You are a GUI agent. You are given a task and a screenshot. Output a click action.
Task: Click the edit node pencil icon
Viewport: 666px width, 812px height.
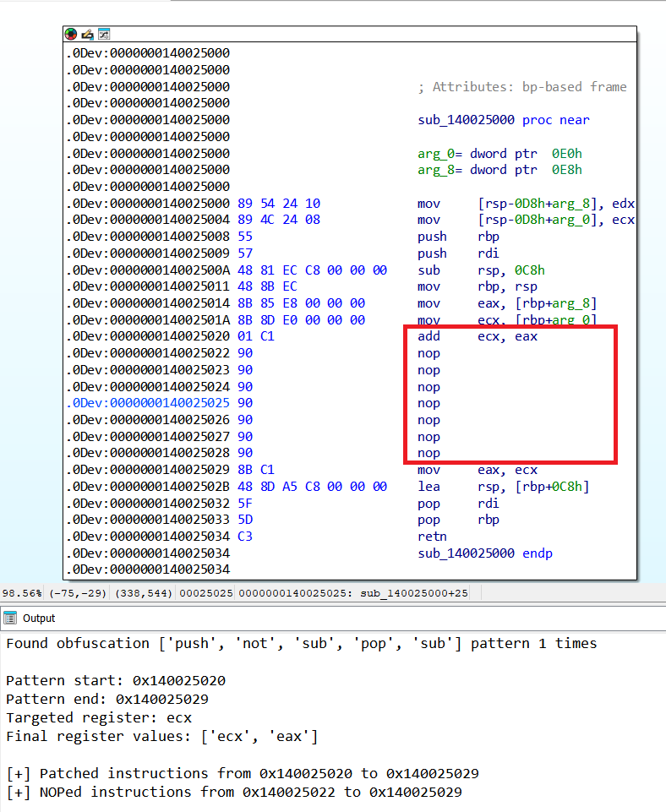tap(87, 35)
